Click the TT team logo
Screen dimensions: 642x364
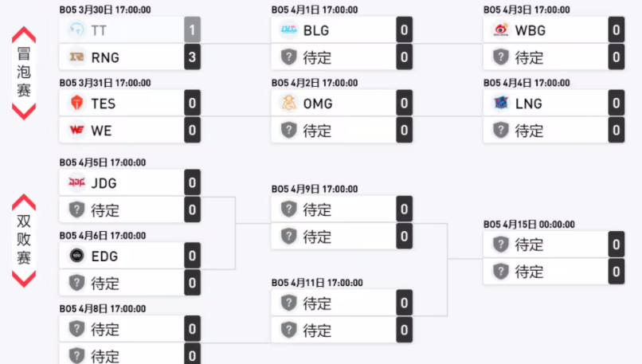coord(76,30)
